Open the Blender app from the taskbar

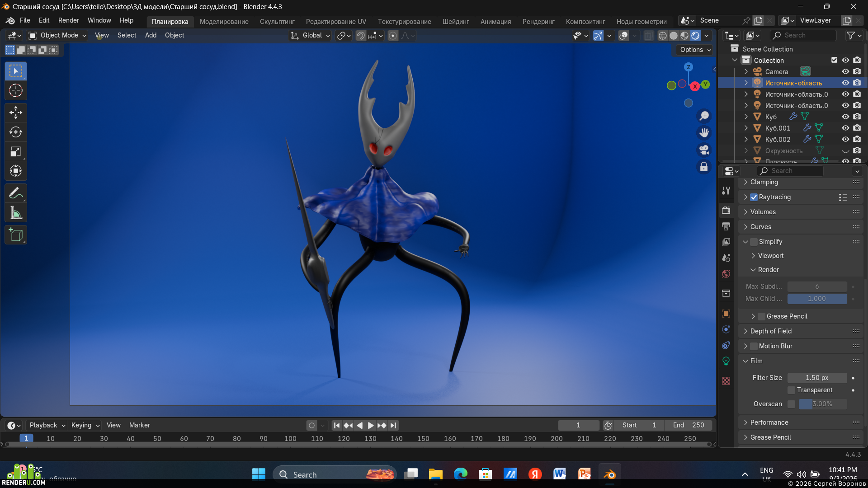[609, 474]
